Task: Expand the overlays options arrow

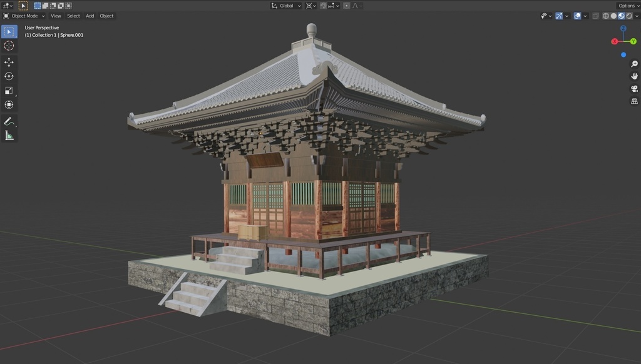Action: tap(585, 16)
